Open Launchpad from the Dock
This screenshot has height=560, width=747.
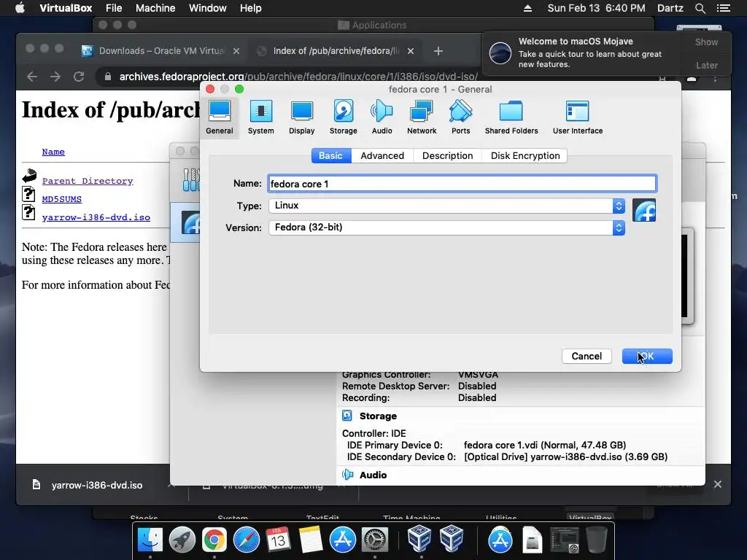[182, 540]
